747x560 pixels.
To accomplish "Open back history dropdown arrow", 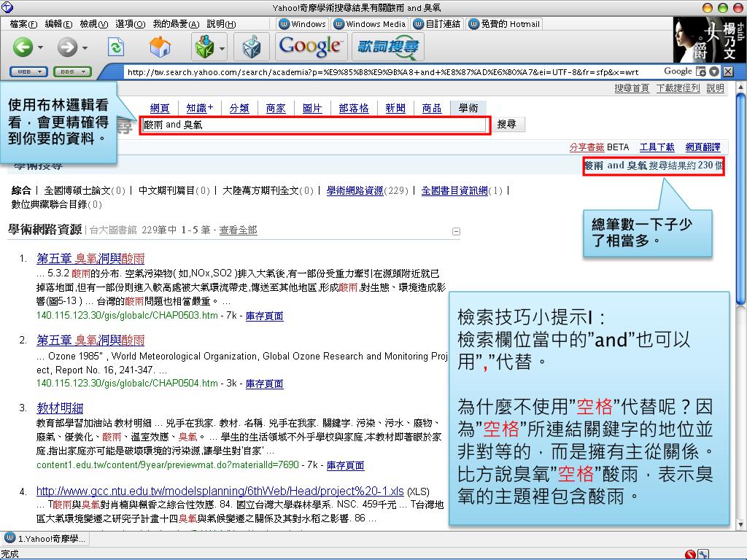I will pyautogui.click(x=41, y=47).
